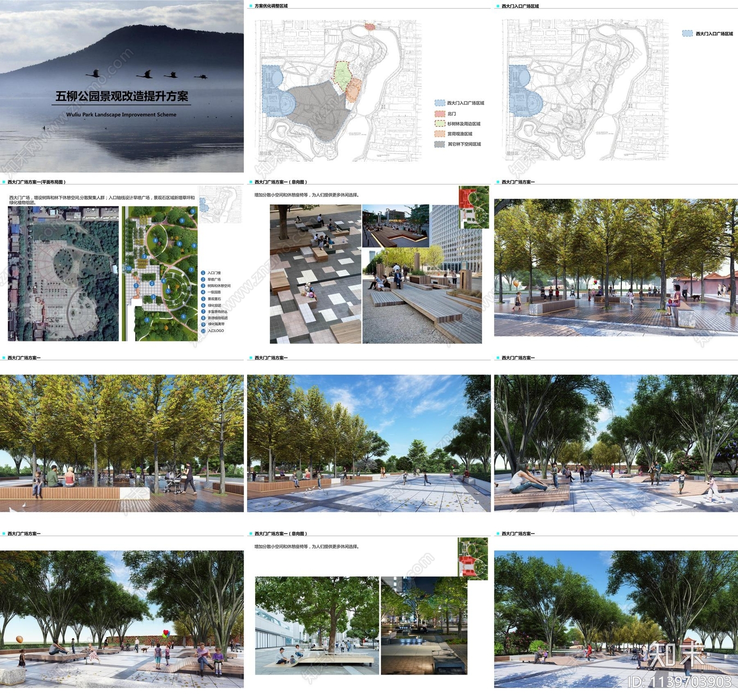This screenshot has width=738, height=700.
Task: Select the legend text 丰富原有树丛
Action: [217, 312]
